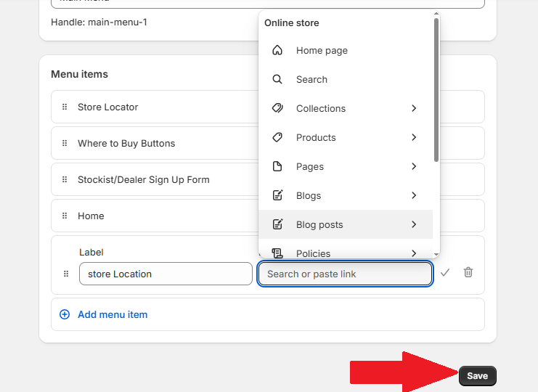The height and width of the screenshot is (392, 538).
Task: Click the Search magnifier icon in dropdown
Action: tap(277, 80)
